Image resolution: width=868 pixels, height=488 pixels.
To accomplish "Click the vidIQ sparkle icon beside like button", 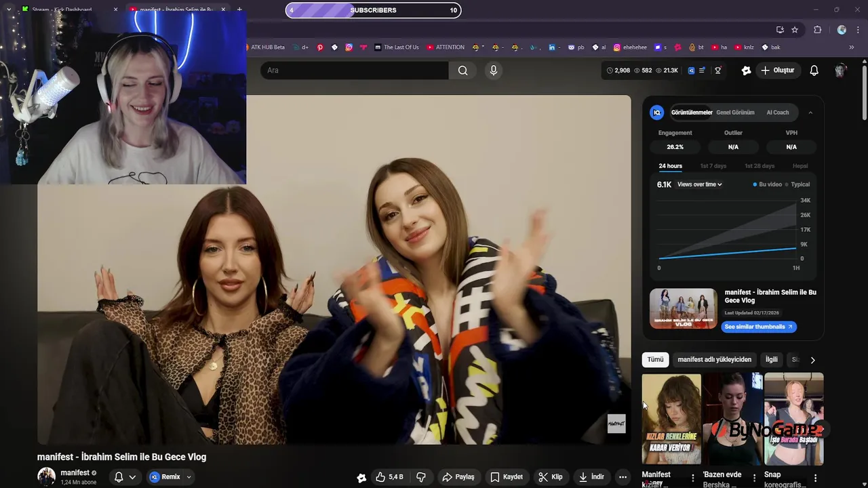I will pyautogui.click(x=361, y=477).
